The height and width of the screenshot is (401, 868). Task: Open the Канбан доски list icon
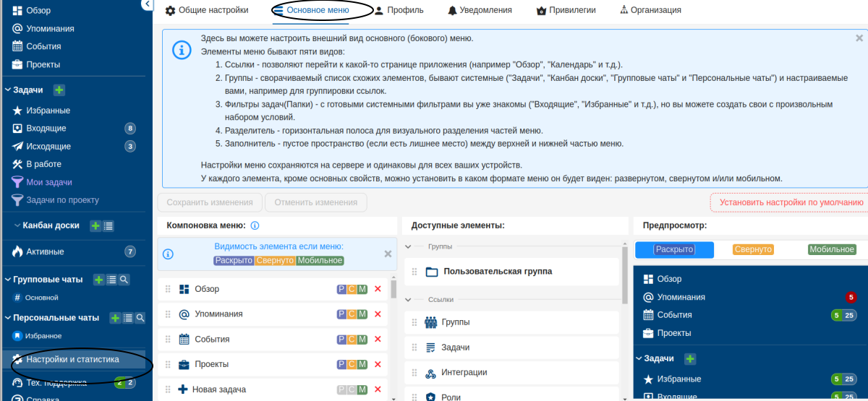coord(109,226)
